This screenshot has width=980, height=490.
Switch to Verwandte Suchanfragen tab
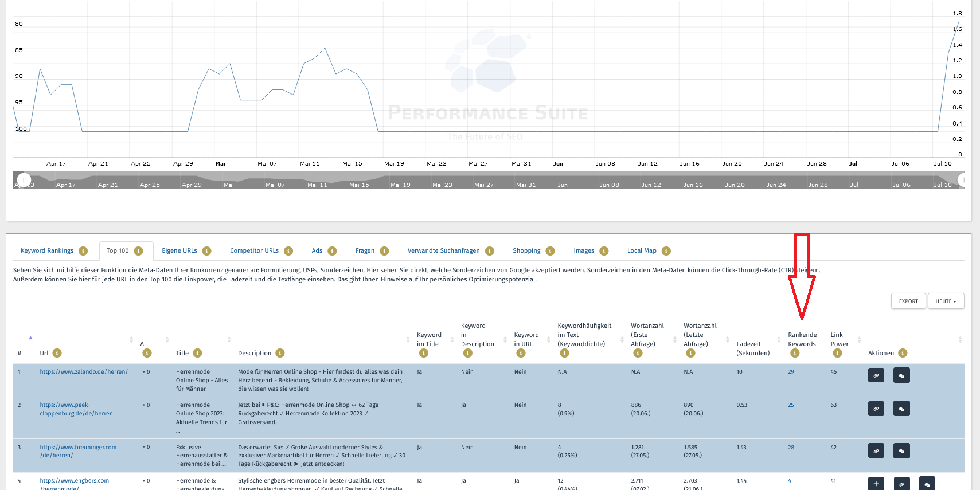pos(443,251)
